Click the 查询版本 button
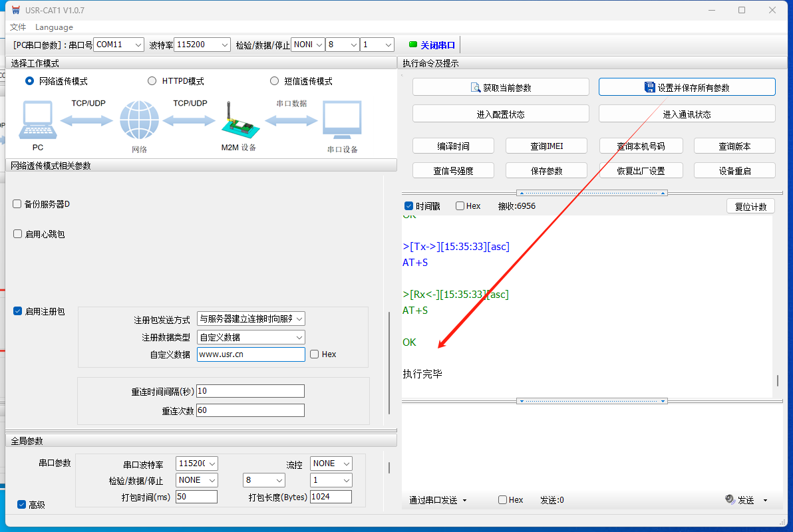 click(x=734, y=146)
